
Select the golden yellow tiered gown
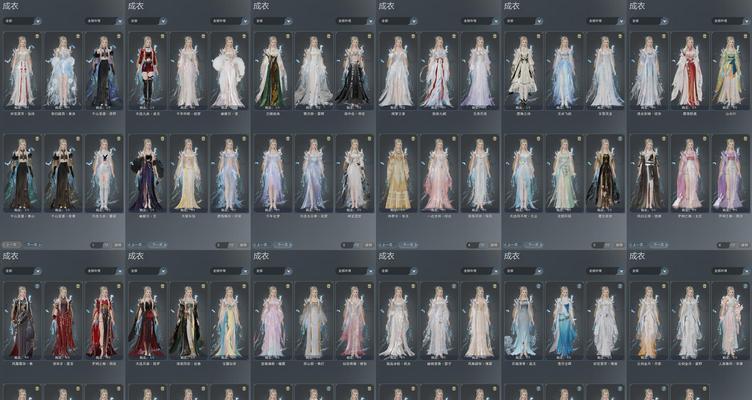tap(398, 174)
